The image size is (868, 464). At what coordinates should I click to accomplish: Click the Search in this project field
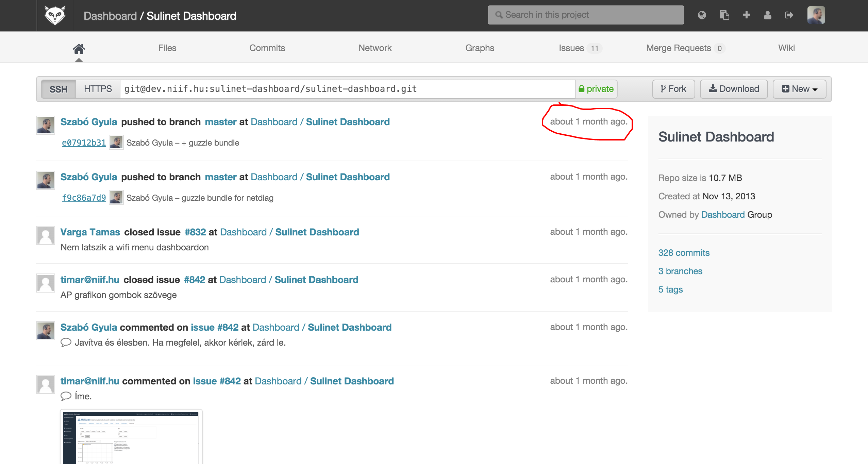[x=586, y=15]
